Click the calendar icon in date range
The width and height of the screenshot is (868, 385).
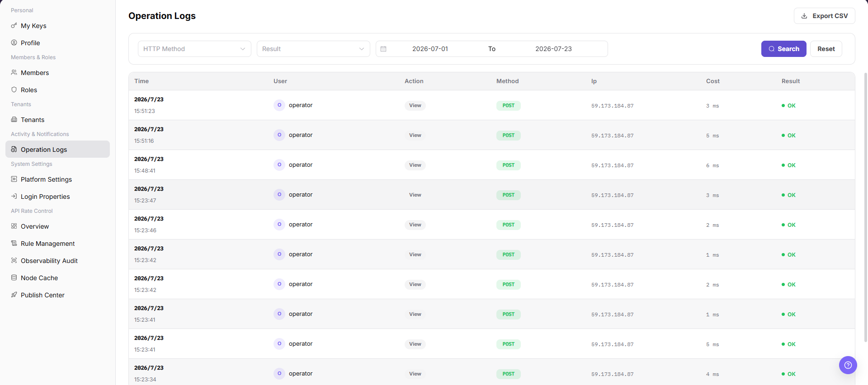click(x=383, y=49)
